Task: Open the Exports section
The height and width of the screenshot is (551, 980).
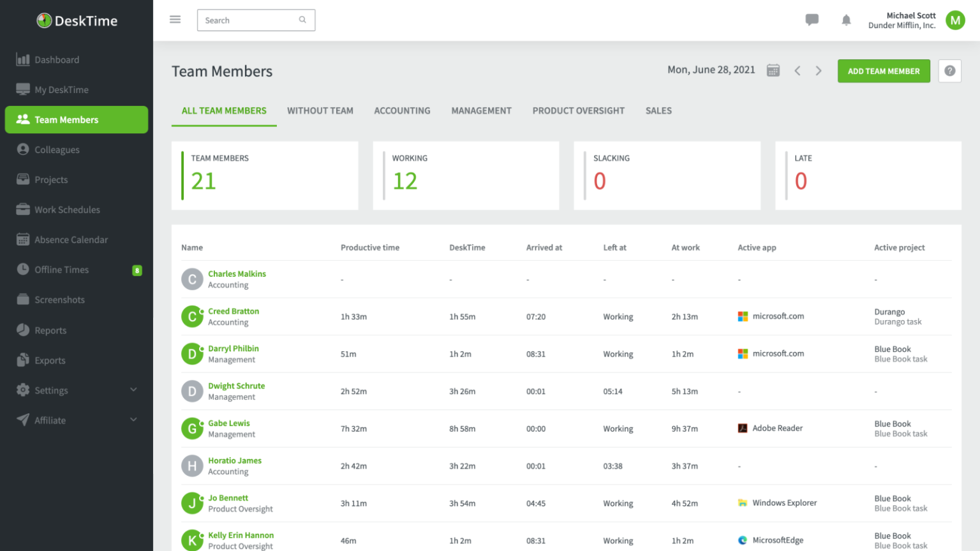Action: coord(49,360)
